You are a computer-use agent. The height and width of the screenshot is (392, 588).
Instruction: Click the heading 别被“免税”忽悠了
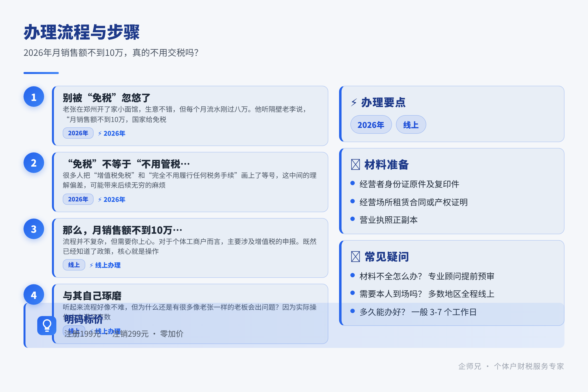(x=107, y=98)
